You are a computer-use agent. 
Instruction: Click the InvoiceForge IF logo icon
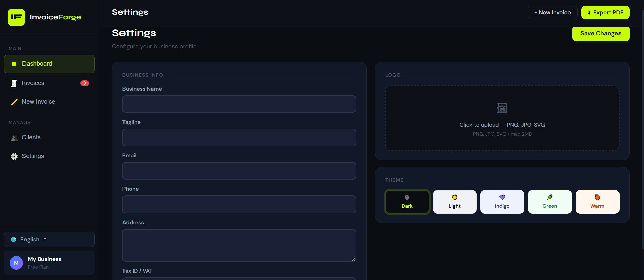[x=16, y=17]
